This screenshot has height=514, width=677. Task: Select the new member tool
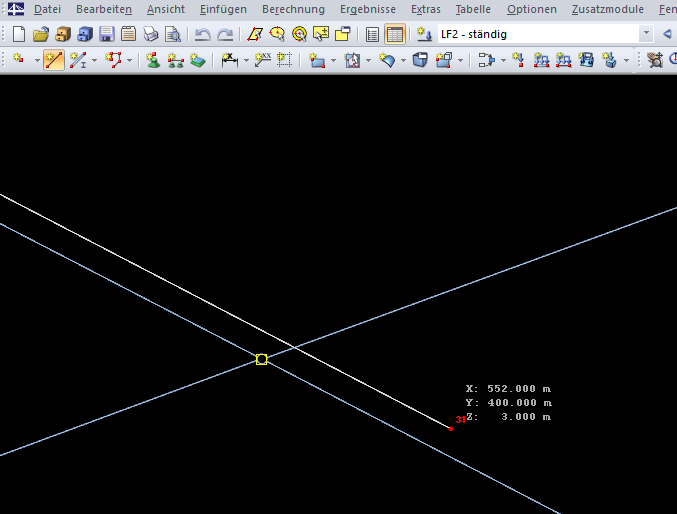[x=77, y=60]
